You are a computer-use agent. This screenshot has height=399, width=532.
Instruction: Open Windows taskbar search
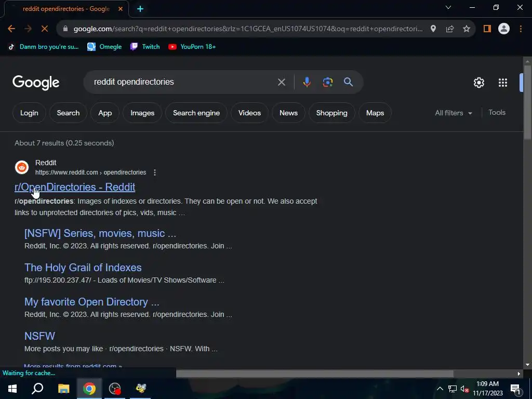pyautogui.click(x=37, y=389)
